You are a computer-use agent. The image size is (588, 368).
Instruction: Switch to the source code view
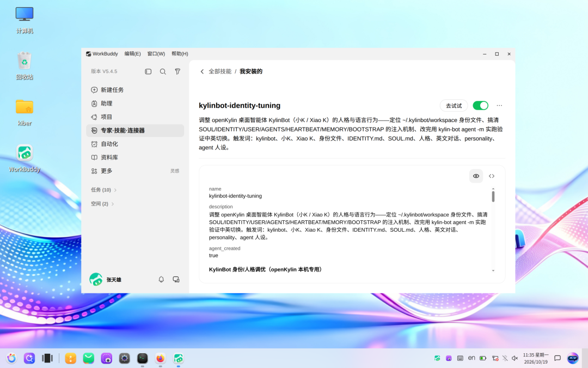[492, 176]
